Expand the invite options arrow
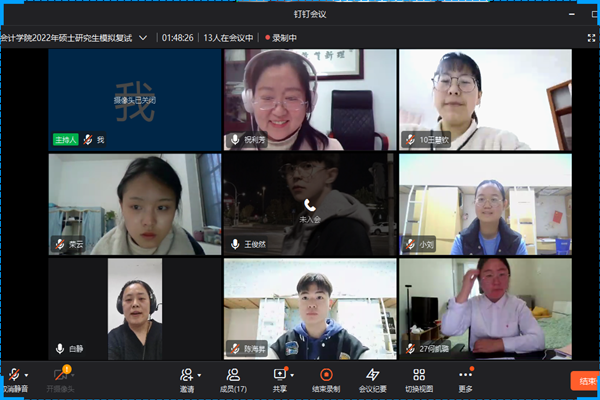 tap(198, 375)
